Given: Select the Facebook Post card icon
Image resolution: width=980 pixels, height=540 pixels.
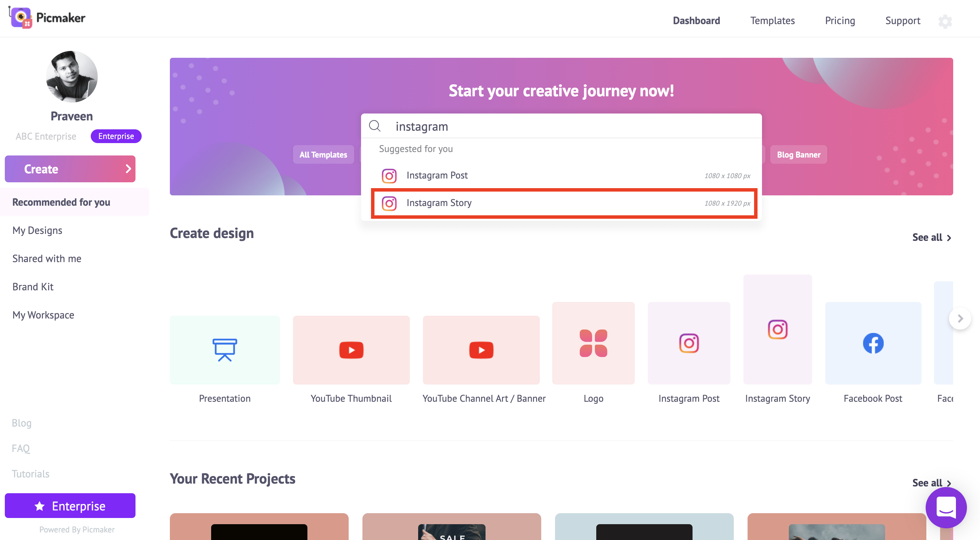Looking at the screenshot, I should click(873, 343).
